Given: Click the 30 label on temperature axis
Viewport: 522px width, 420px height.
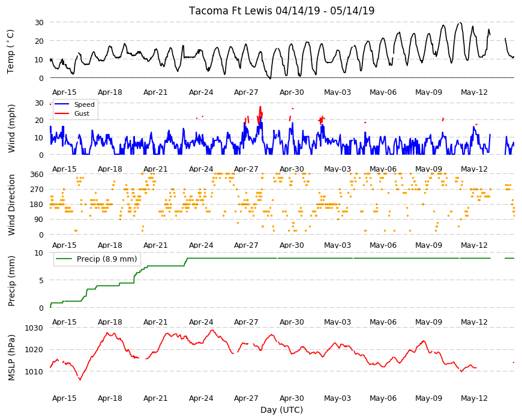Looking at the screenshot, I should [39, 22].
